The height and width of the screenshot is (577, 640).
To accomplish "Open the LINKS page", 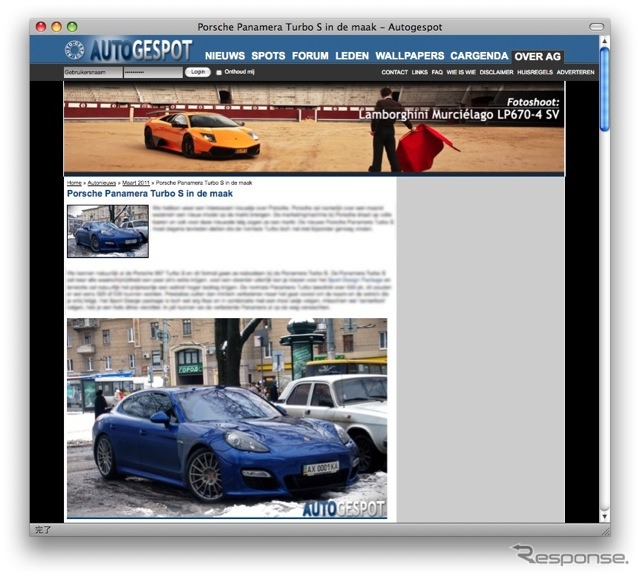I will [420, 72].
